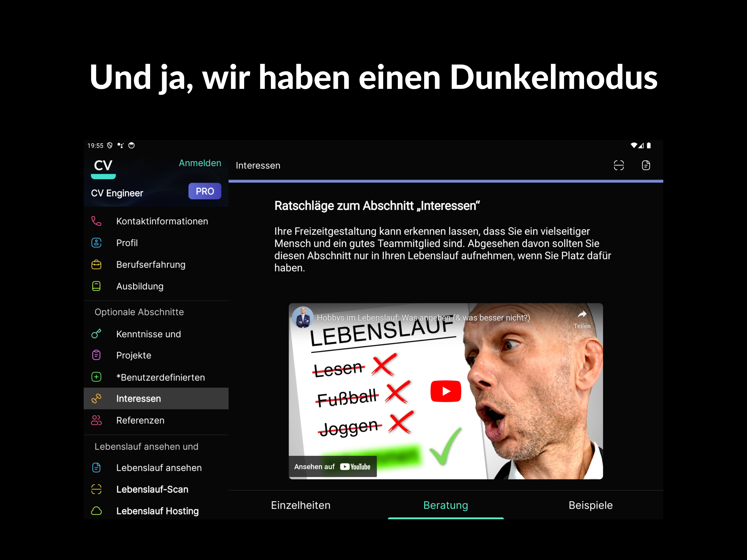This screenshot has height=560, width=747.
Task: Click the Projekte clipboard icon
Action: pyautogui.click(x=96, y=355)
